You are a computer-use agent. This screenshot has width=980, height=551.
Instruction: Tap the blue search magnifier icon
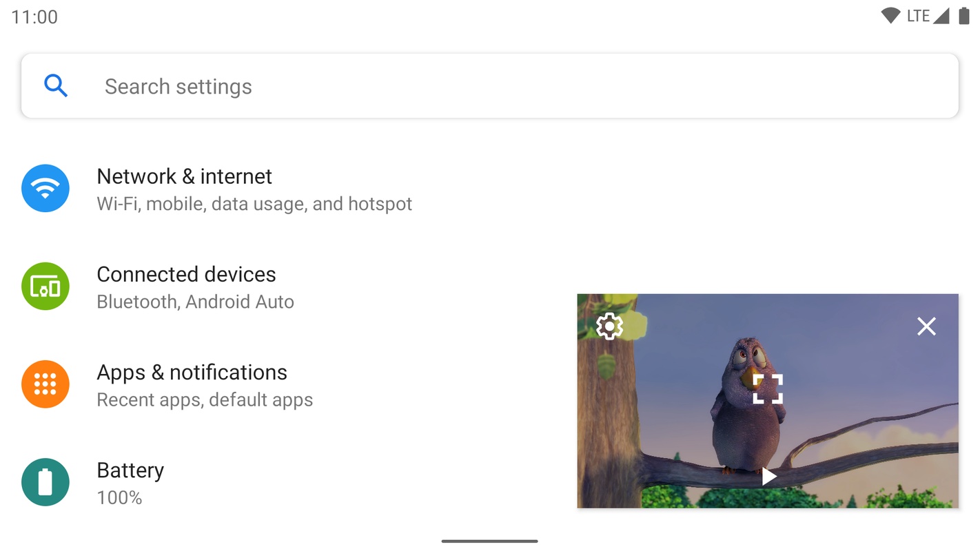[x=55, y=85]
